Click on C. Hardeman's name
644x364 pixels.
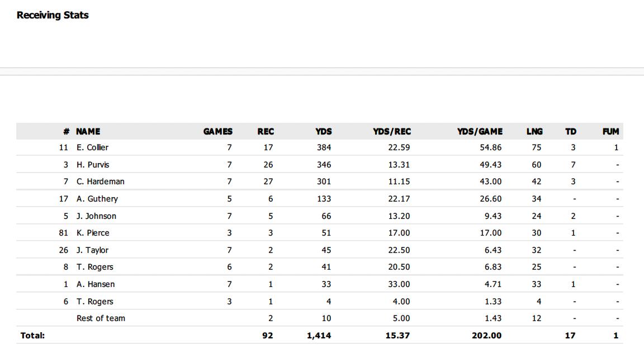(x=100, y=181)
